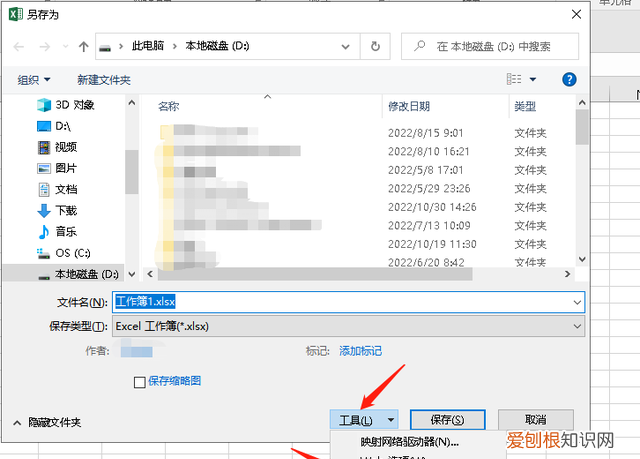Refresh the current folder view
The image size is (640, 459).
click(x=375, y=47)
